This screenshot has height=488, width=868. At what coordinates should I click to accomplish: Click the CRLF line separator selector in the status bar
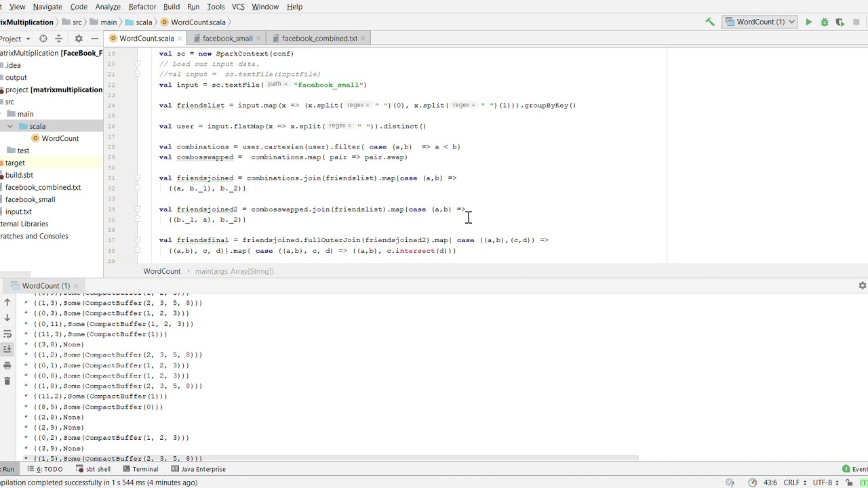[793, 483]
